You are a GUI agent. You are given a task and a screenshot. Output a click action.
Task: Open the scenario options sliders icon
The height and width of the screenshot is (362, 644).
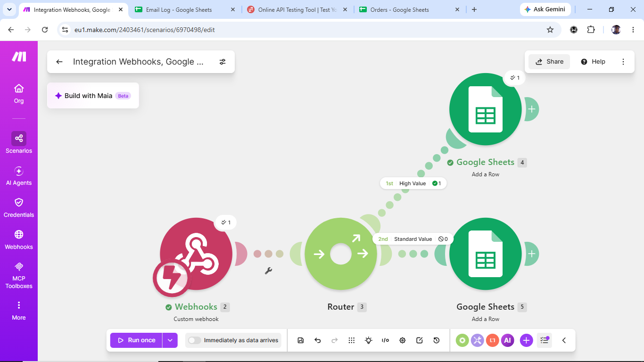point(223,62)
